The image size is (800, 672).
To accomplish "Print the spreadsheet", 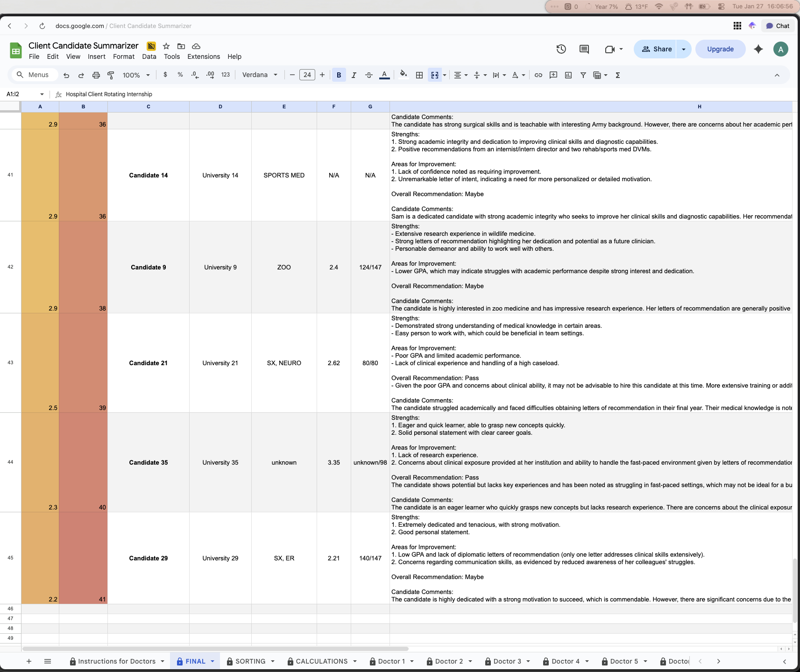I will click(x=96, y=75).
